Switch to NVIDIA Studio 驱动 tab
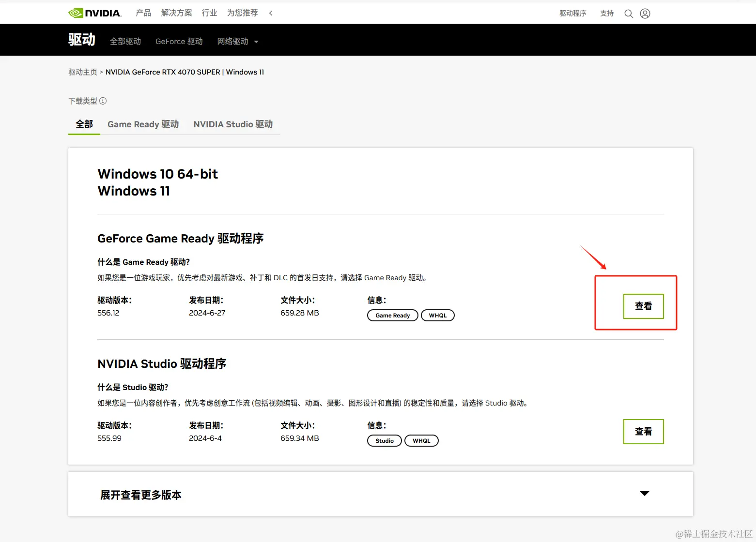Screen dimensions: 756x542 233,124
